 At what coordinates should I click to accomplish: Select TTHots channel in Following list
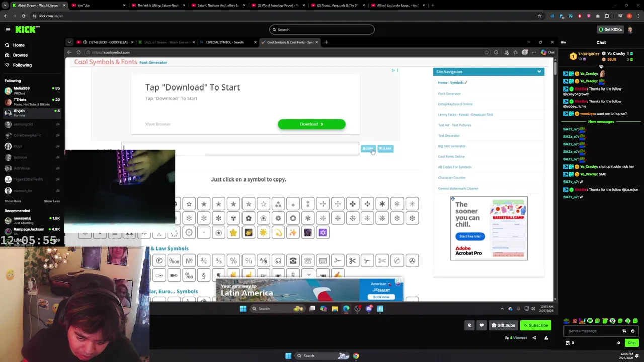tap(31, 102)
